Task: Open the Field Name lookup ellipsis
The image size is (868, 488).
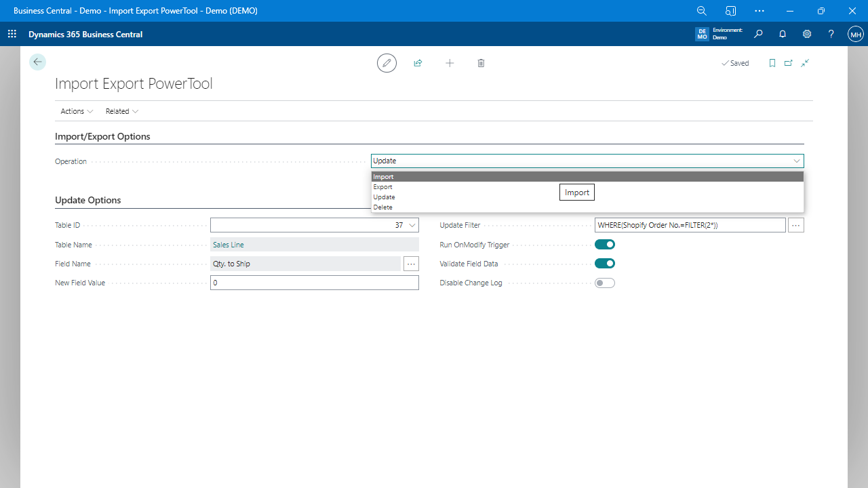Action: click(411, 263)
